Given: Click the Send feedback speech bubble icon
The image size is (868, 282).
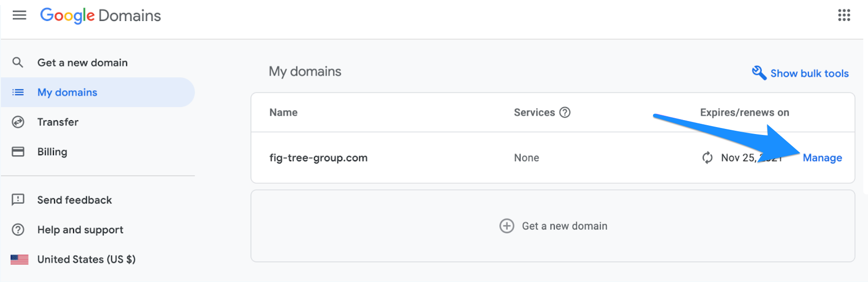Looking at the screenshot, I should [x=18, y=200].
